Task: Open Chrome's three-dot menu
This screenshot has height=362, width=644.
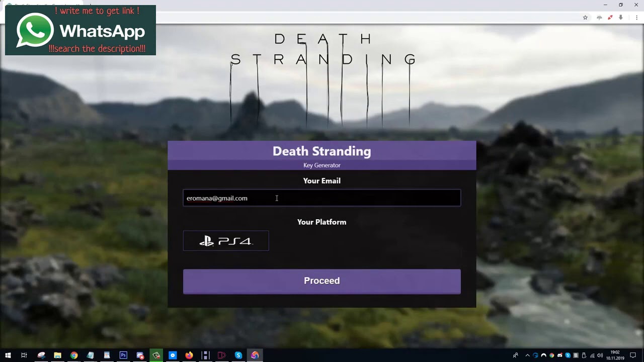Action: (636, 18)
